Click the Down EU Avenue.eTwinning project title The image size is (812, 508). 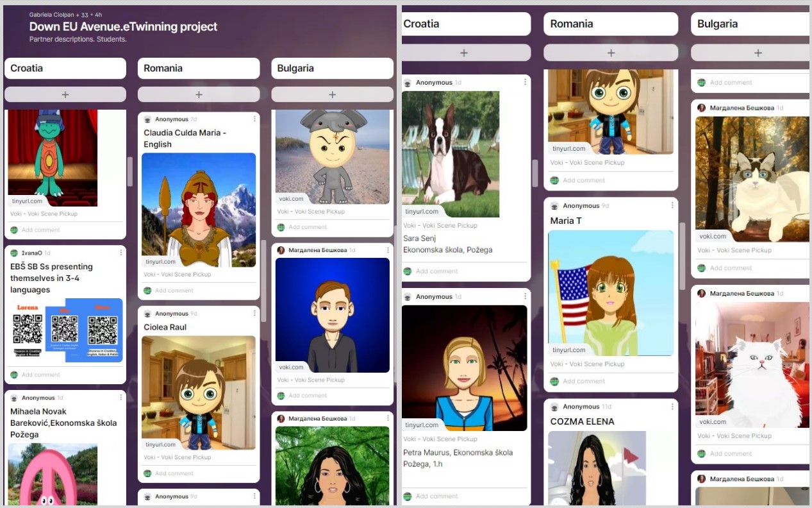[123, 26]
